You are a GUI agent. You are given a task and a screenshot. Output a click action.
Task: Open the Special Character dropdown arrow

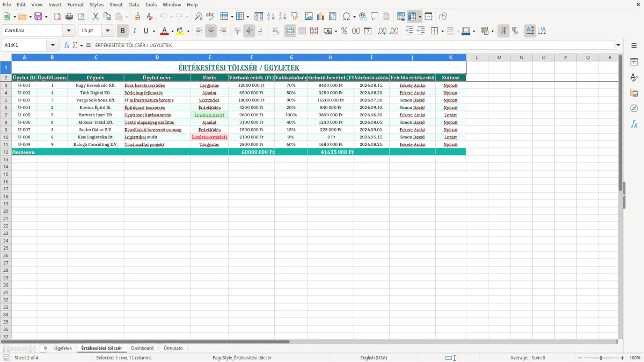coord(354,17)
